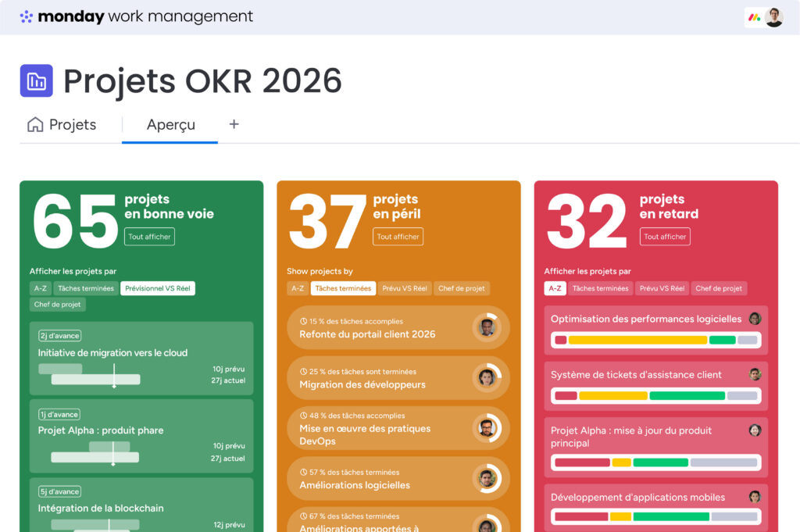The width and height of the screenshot is (800, 532).
Task: Select A-Z in red panel
Action: pyautogui.click(x=555, y=288)
